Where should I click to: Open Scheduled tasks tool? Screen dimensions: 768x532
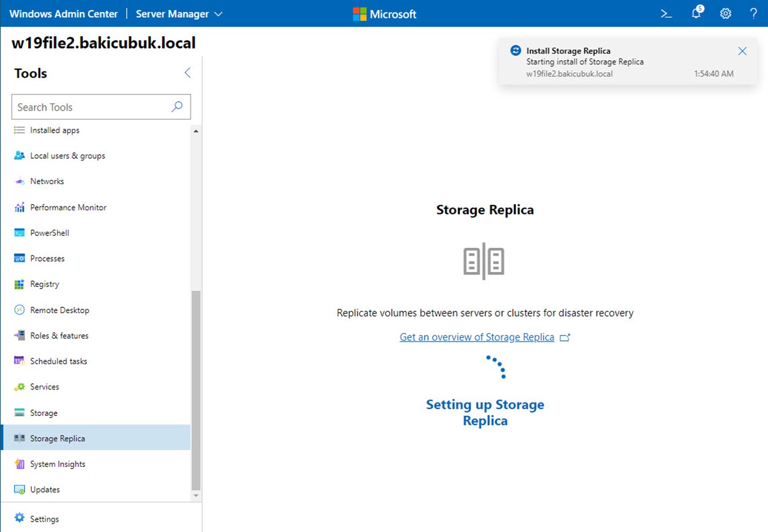coord(59,361)
